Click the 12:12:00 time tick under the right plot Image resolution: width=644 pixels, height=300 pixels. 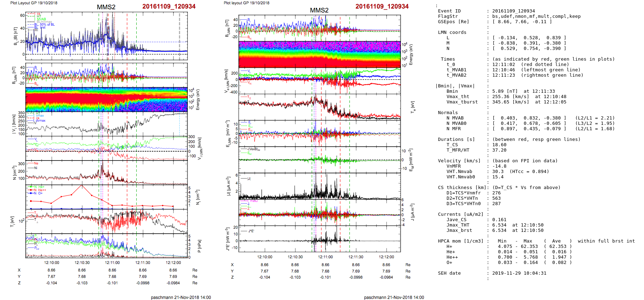386,257
